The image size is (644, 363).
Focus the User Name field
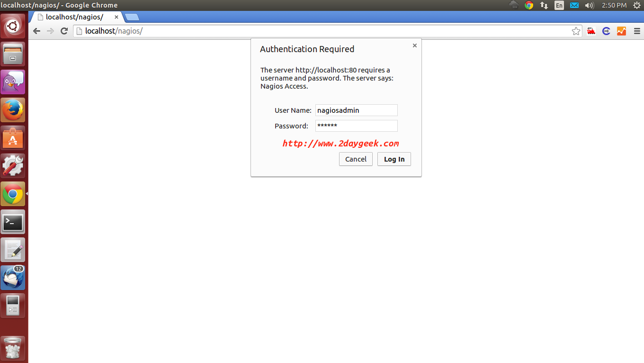pos(357,110)
